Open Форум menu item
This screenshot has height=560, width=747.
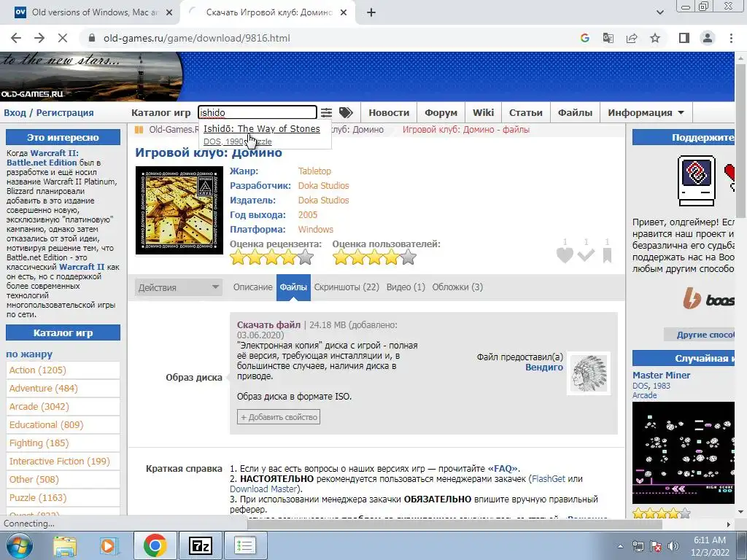[441, 113]
